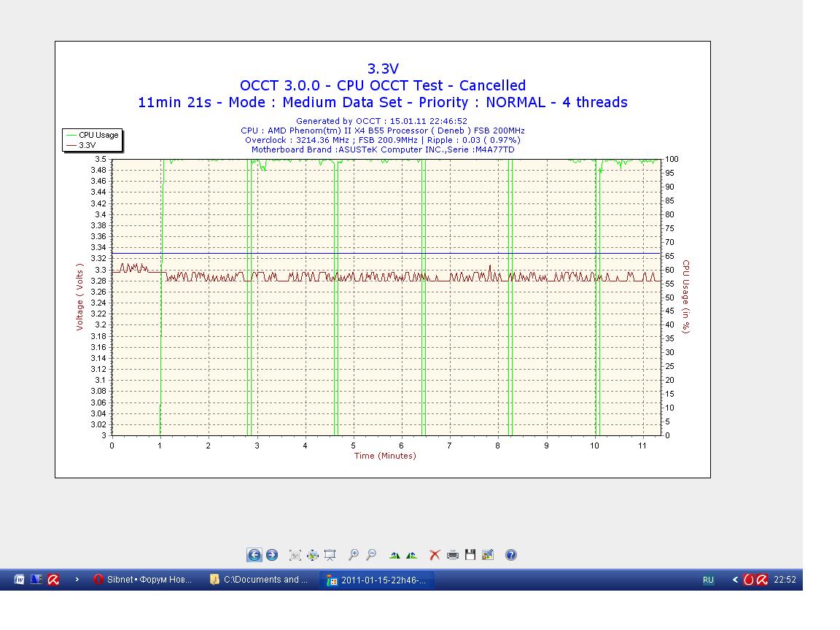
Task: Click the 'Generated by OCCT' timestamp line
Action: coord(382,121)
